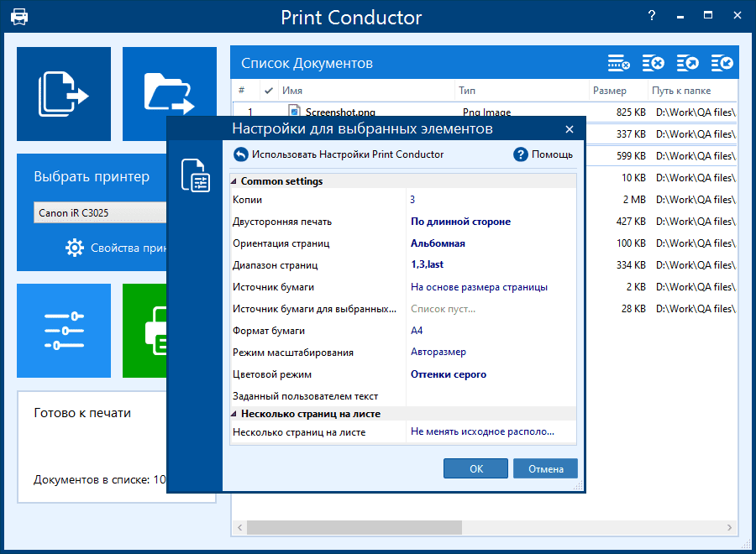Click the Готово к печати status text

[82, 413]
